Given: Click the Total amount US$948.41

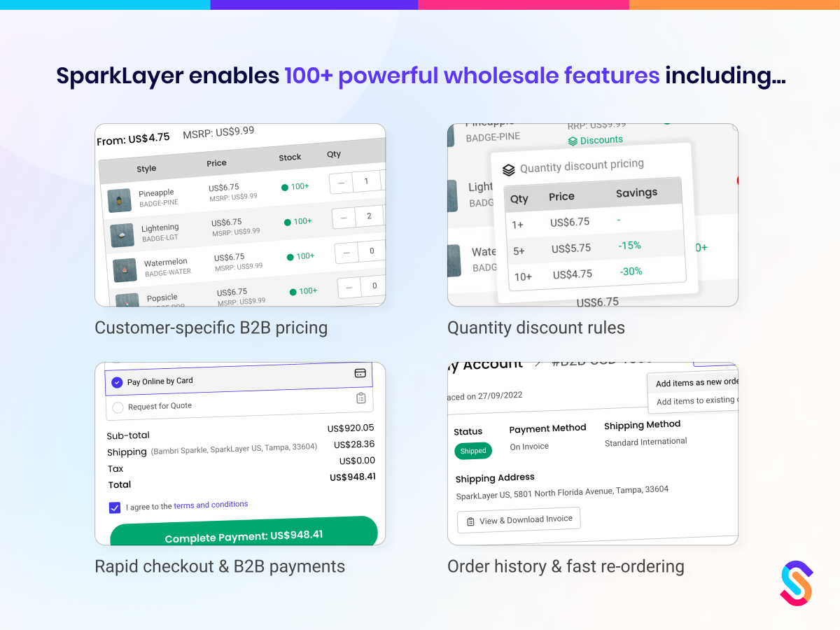Looking at the screenshot, I should point(353,477).
